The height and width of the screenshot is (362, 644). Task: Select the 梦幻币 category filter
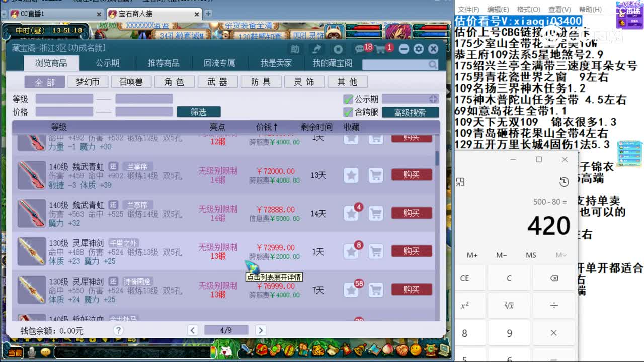pyautogui.click(x=88, y=82)
